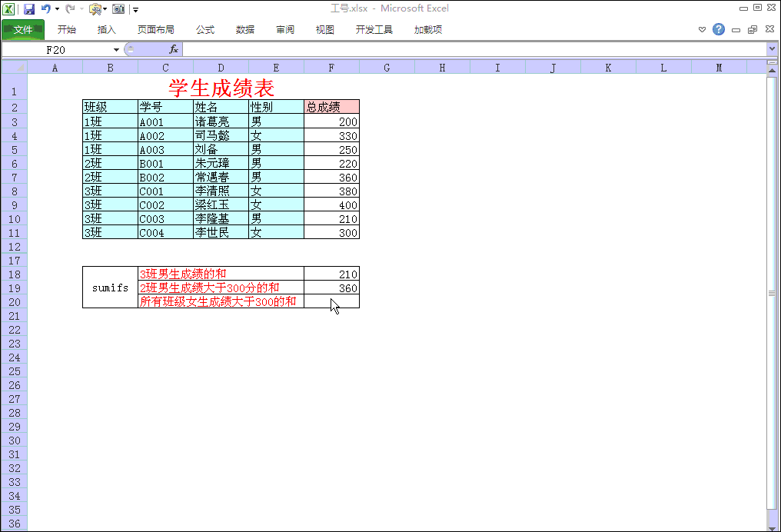Select the 姓名 header cell
The image size is (781, 532).
(x=221, y=107)
